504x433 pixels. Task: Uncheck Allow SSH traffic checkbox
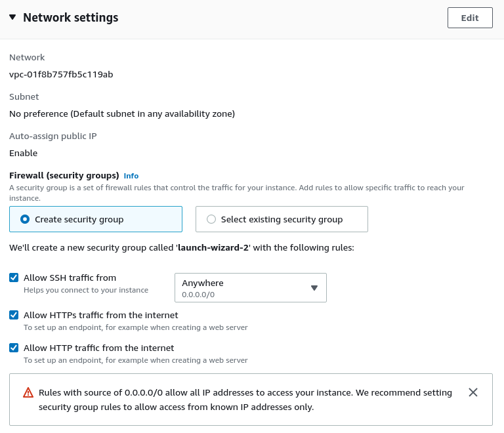14,278
